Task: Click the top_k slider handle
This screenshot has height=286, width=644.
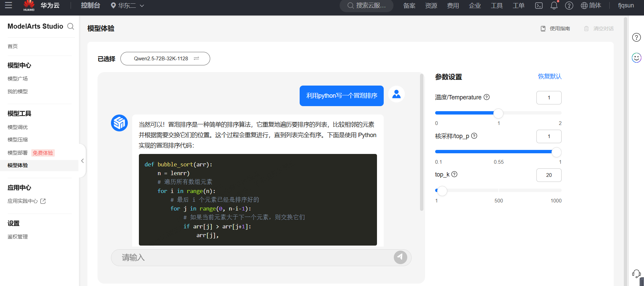Action: 442,191
